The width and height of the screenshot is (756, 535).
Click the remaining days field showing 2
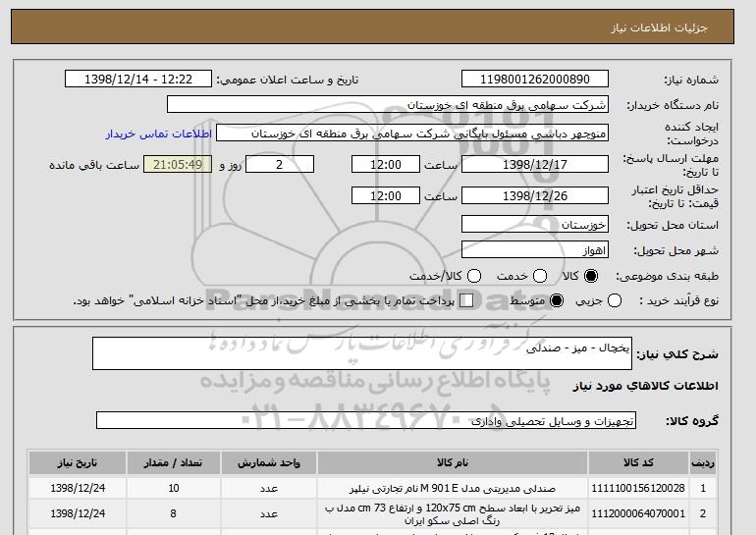point(280,164)
